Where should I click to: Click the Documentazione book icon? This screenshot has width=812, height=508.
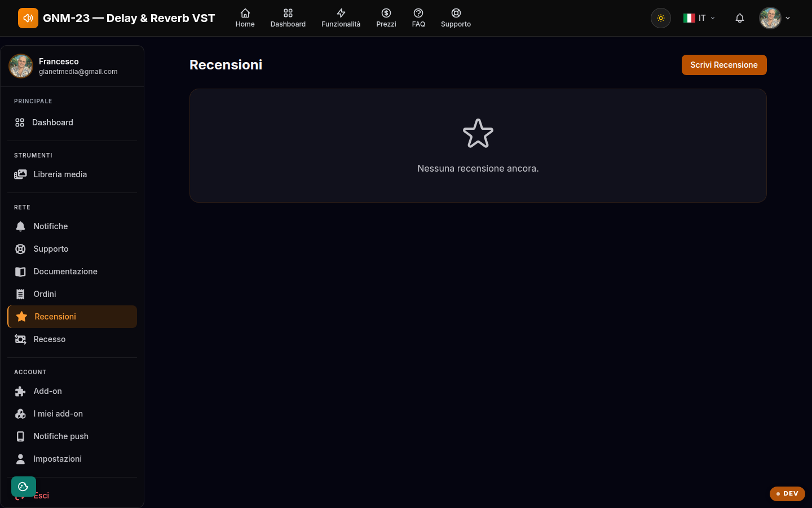pos(20,271)
